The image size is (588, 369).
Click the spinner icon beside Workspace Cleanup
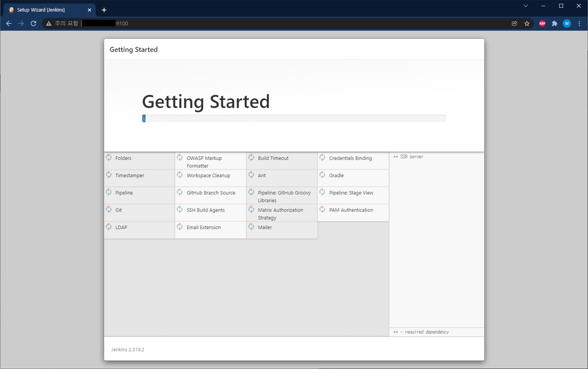tap(180, 175)
